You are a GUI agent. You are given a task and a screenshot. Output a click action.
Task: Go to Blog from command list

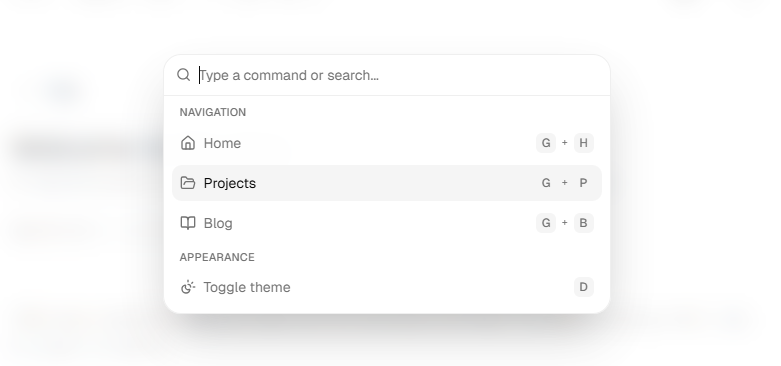coord(387,223)
